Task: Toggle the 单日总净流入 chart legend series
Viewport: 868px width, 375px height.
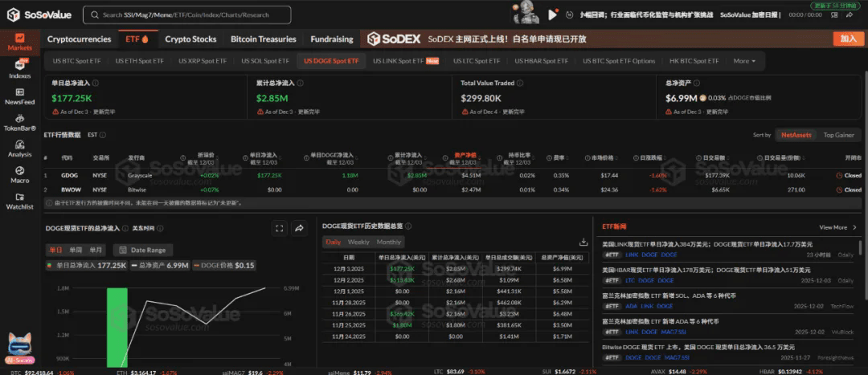Action: coord(86,266)
